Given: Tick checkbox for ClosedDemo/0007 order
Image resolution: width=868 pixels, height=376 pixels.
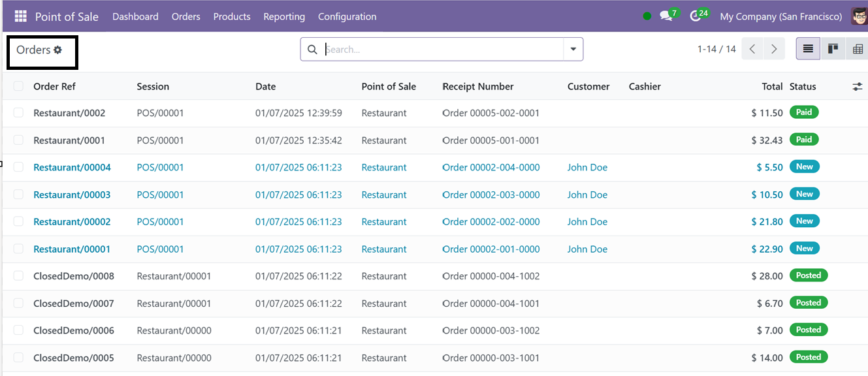Looking at the screenshot, I should point(18,303).
